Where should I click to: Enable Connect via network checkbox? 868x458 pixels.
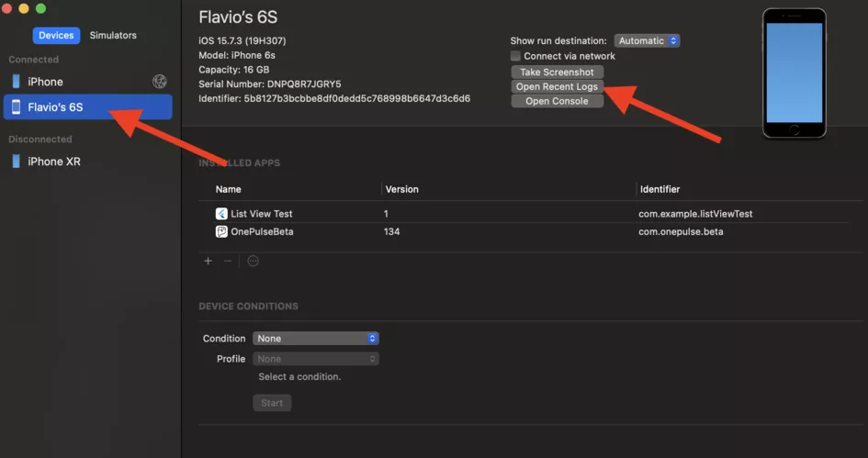click(x=515, y=56)
